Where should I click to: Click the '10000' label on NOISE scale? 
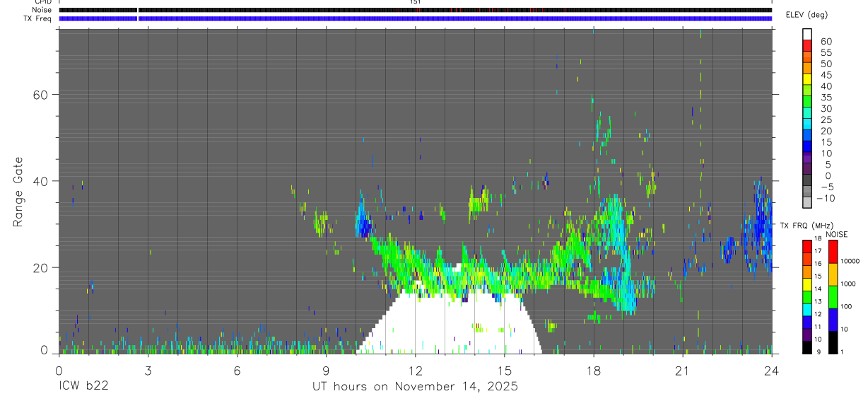pos(849,262)
